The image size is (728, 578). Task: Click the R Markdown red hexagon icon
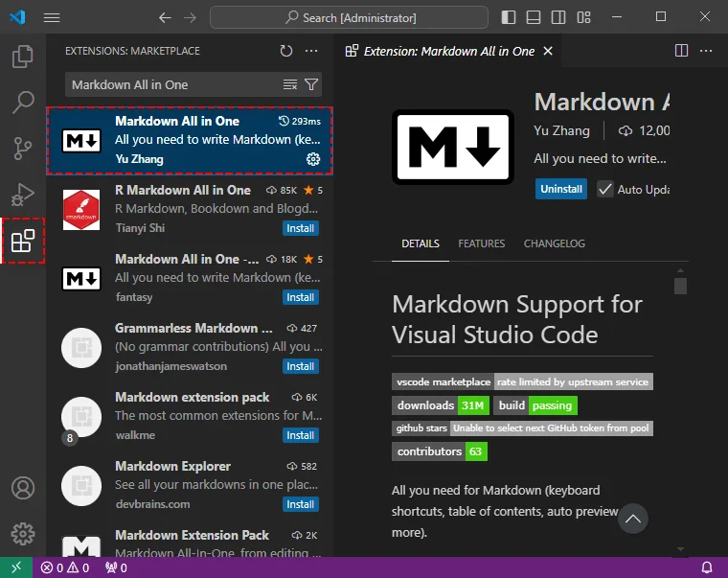click(81, 210)
